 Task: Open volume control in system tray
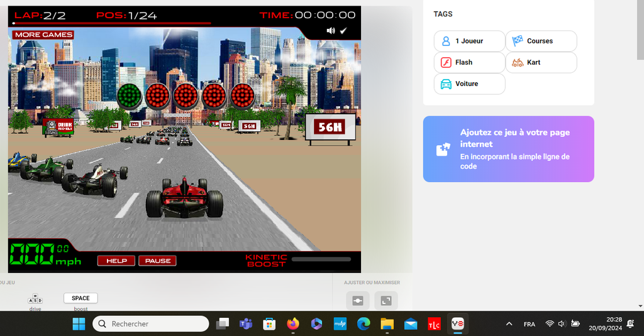(x=562, y=323)
